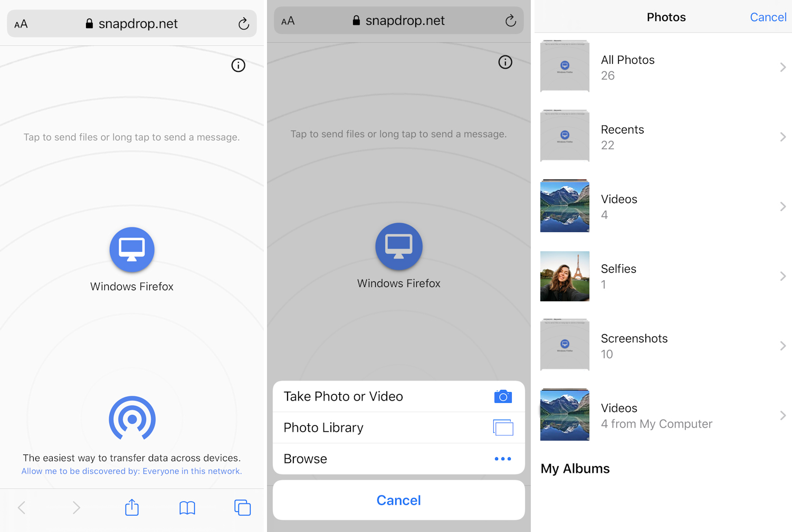Go back using Safari back arrow
Screen dimensions: 792x532
(22, 508)
